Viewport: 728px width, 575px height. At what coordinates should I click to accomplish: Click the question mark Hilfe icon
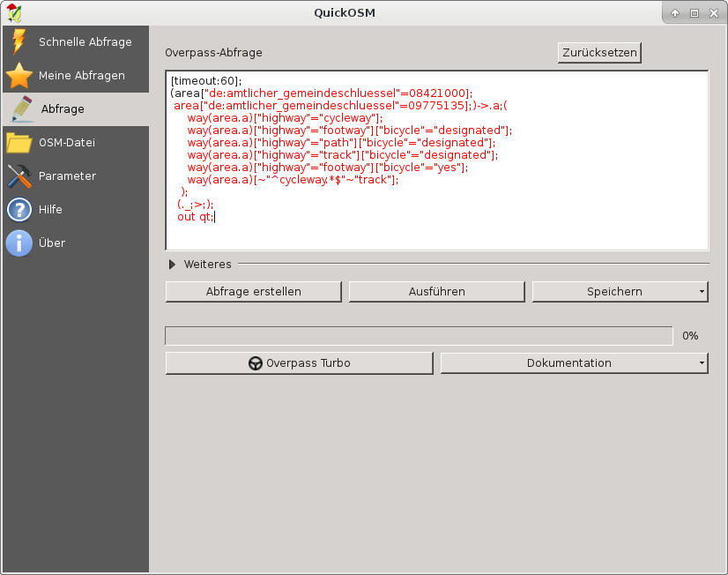click(x=19, y=210)
